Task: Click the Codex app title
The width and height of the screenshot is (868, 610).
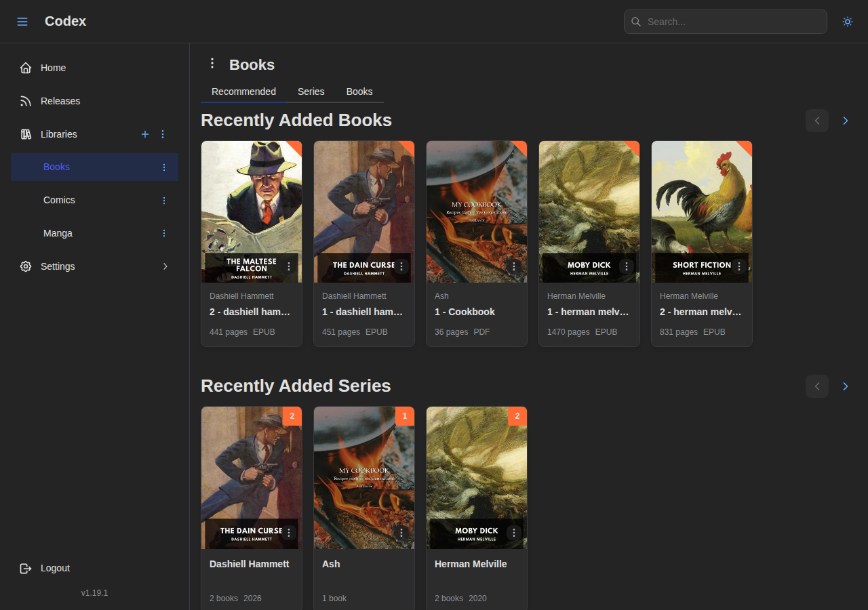Action: point(65,21)
